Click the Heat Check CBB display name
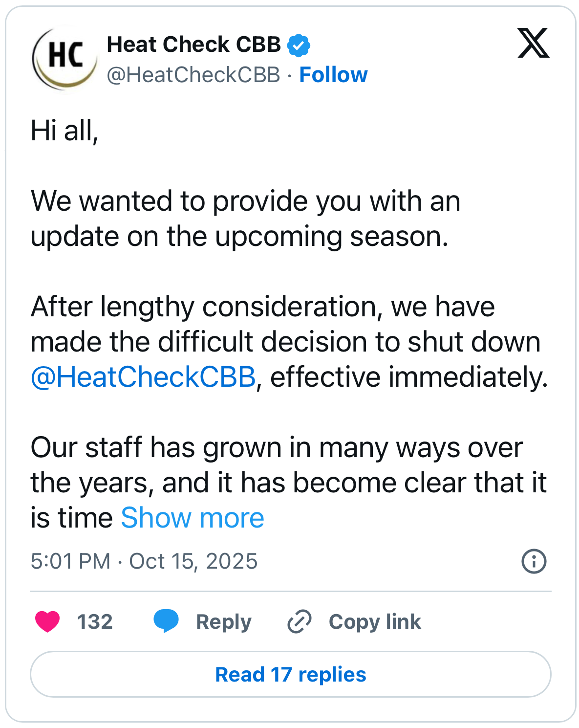Image resolution: width=579 pixels, height=728 pixels. tap(193, 44)
